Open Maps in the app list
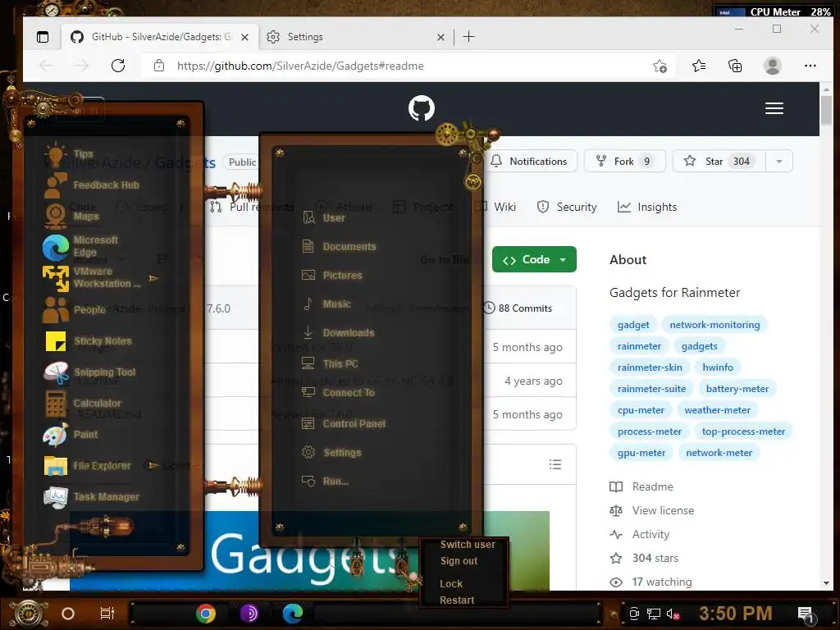Screen dimensions: 840x630 tap(72, 217)
